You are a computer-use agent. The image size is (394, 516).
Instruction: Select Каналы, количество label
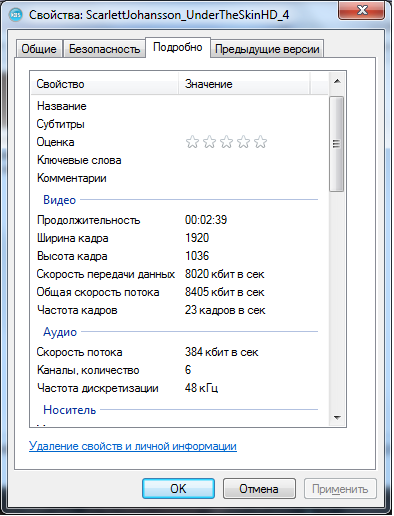pyautogui.click(x=88, y=370)
